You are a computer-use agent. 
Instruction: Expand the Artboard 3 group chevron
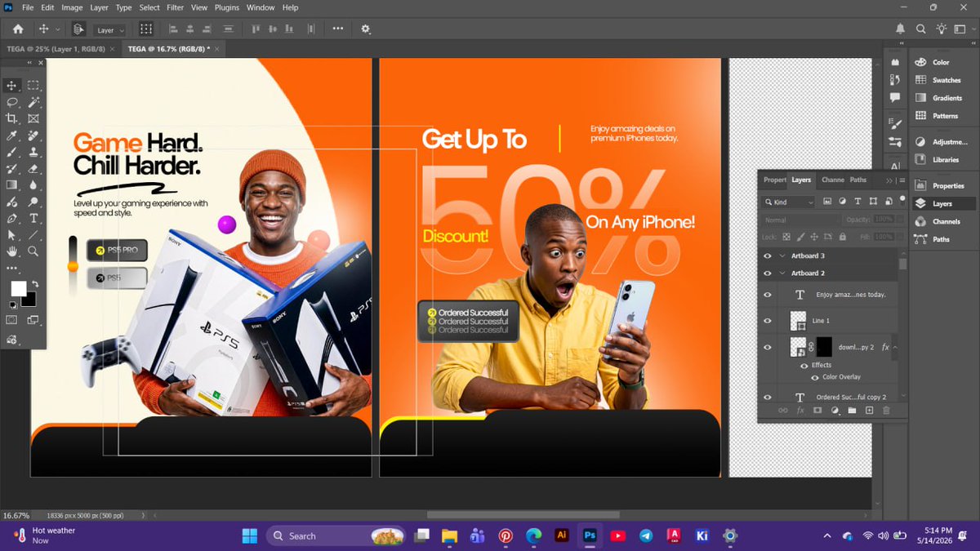click(x=782, y=256)
